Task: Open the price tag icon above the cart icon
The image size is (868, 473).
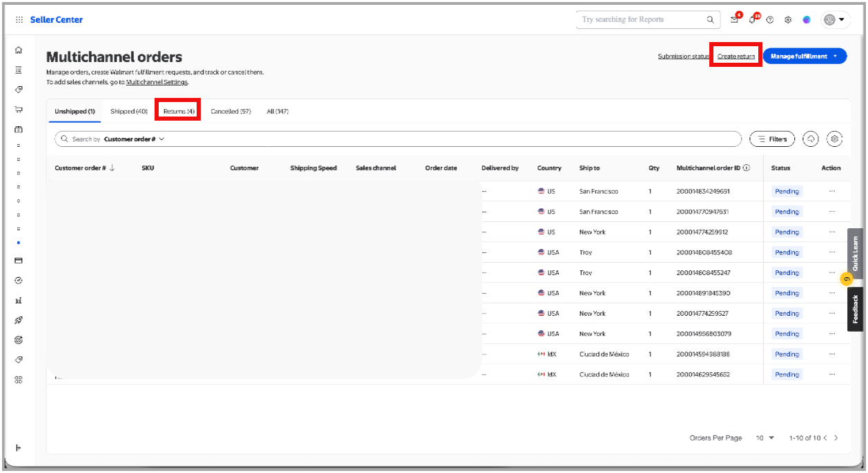Action: click(19, 89)
